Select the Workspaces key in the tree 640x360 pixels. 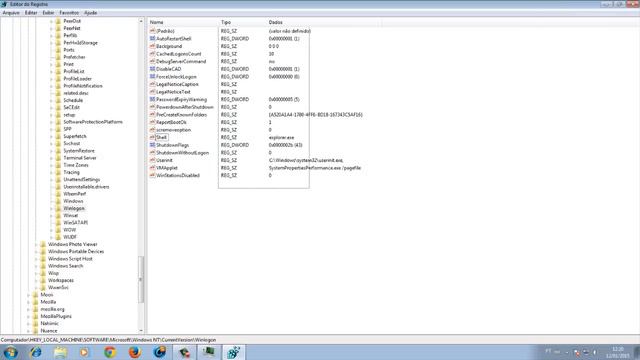(x=61, y=280)
